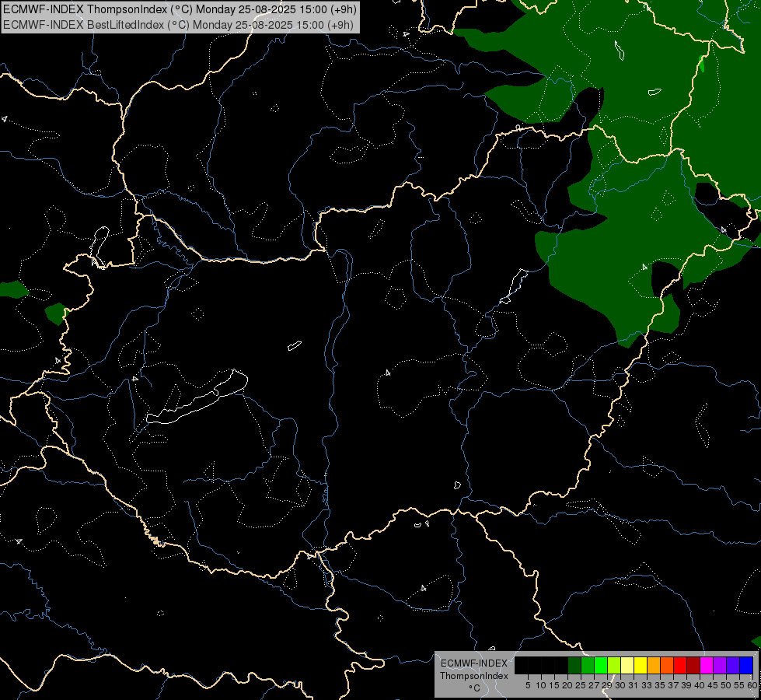Pick the orange 33–35 legend swatch
This screenshot has height=700, width=761.
(654, 665)
